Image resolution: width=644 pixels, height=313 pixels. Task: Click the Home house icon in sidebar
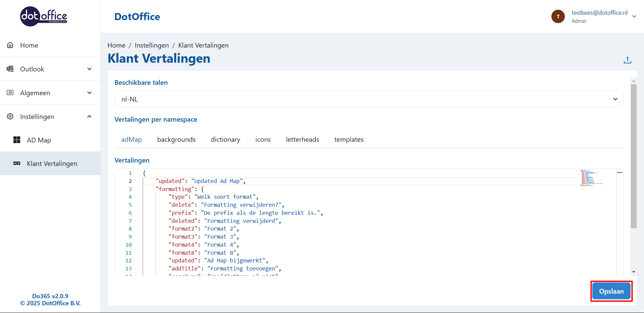10,45
